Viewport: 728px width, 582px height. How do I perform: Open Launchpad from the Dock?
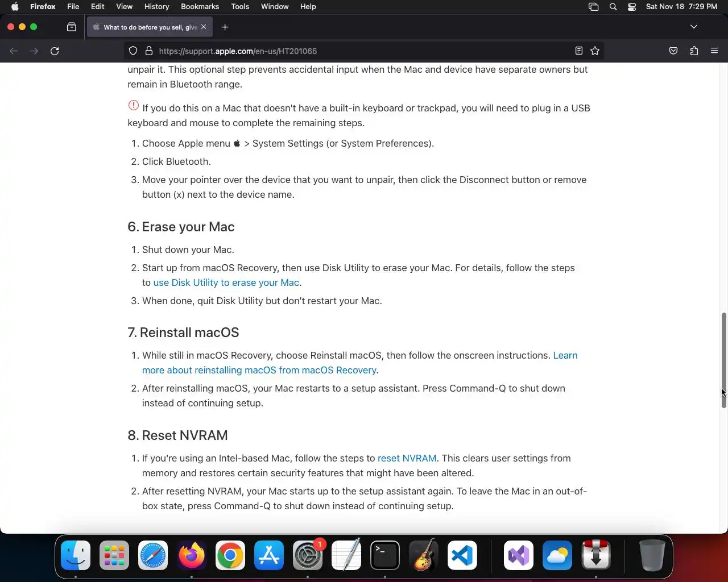(114, 555)
